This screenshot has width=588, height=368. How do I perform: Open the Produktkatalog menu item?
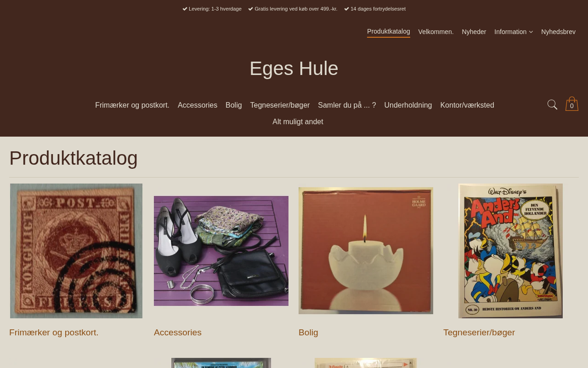[389, 32]
